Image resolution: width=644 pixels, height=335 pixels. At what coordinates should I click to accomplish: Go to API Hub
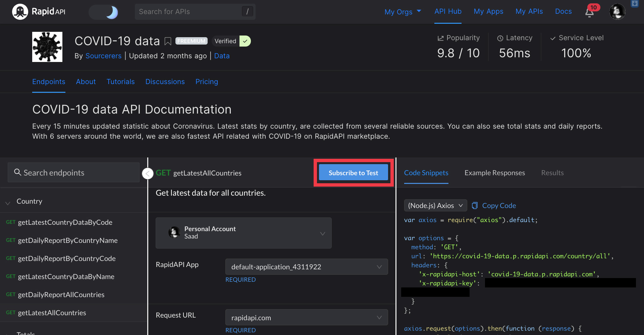coord(448,11)
